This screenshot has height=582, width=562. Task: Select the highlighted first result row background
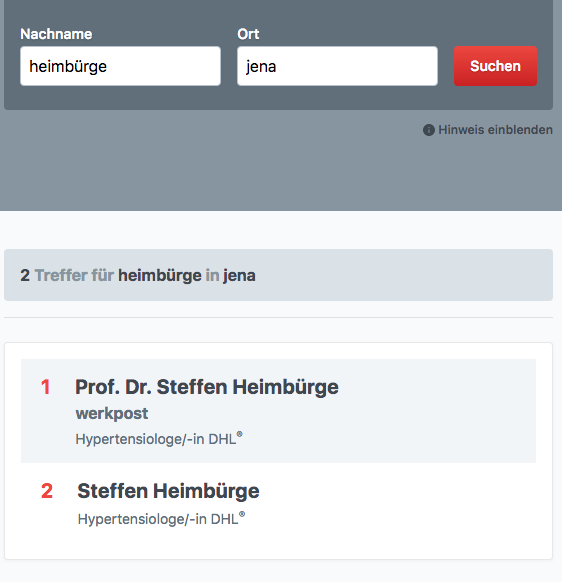coord(278,411)
